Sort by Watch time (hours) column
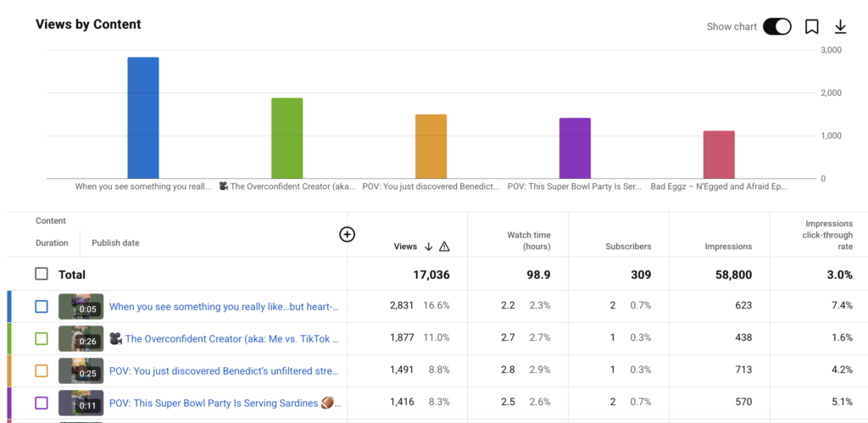The height and width of the screenshot is (423, 868). [x=529, y=241]
